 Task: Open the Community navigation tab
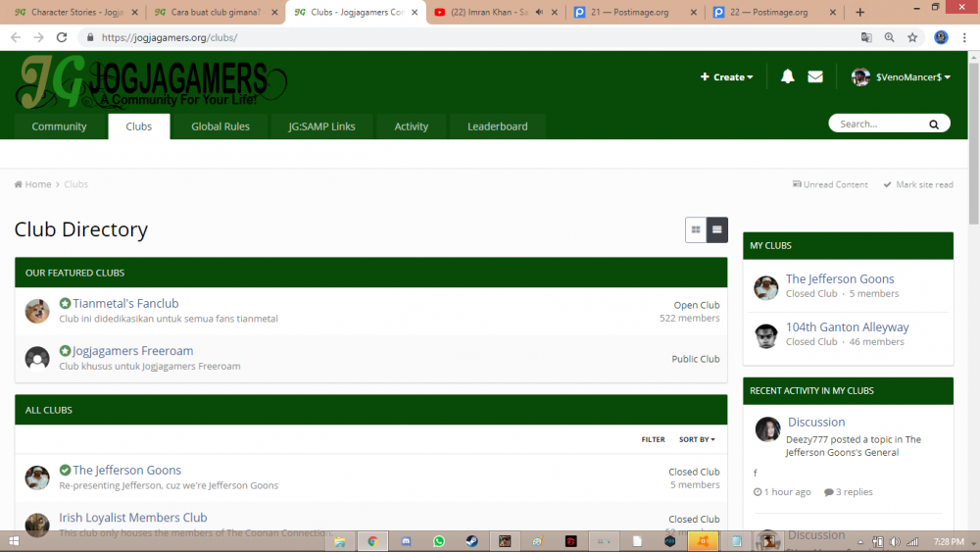(x=60, y=126)
